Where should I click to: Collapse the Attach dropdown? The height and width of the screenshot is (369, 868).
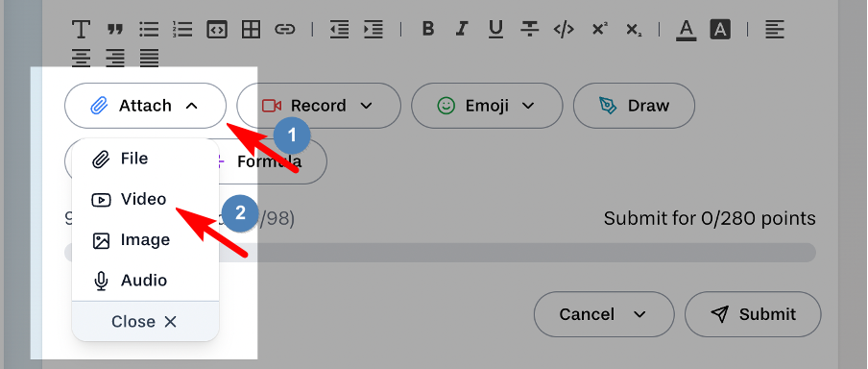pos(146,106)
